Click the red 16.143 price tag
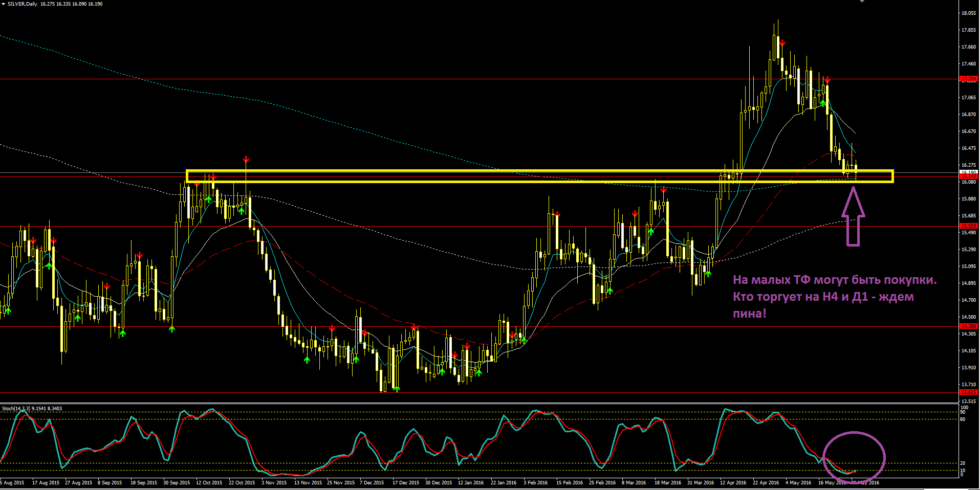980x490 pixels. [969, 176]
